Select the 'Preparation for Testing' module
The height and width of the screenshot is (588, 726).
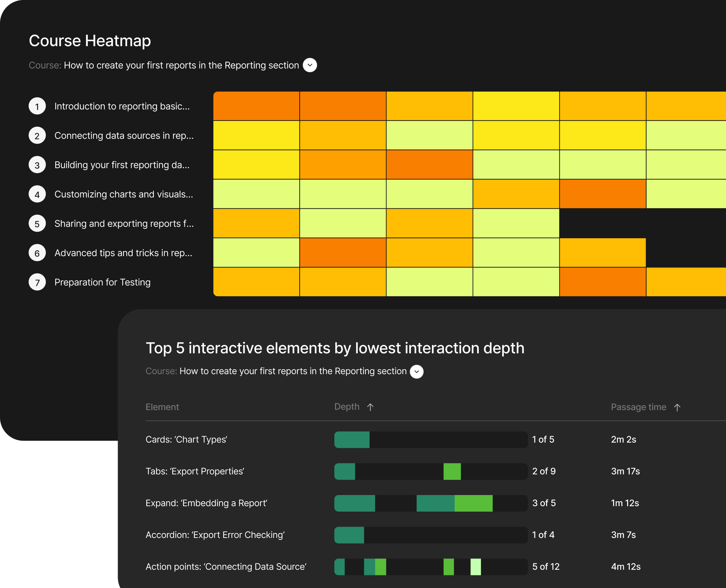102,282
